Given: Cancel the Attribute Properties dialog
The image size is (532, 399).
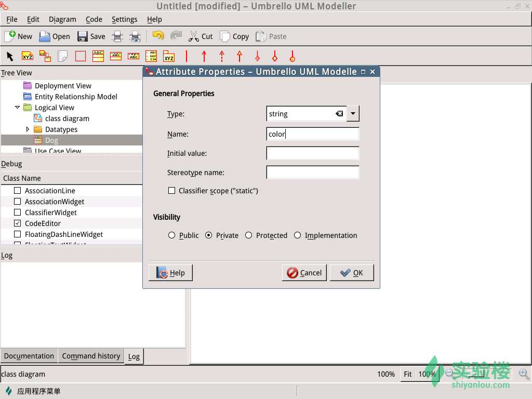Looking at the screenshot, I should (x=304, y=273).
